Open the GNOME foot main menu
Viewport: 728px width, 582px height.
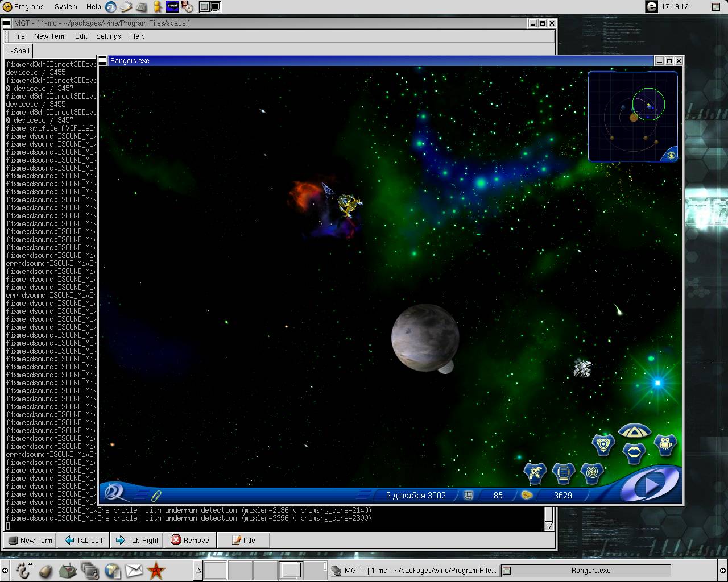click(x=23, y=570)
